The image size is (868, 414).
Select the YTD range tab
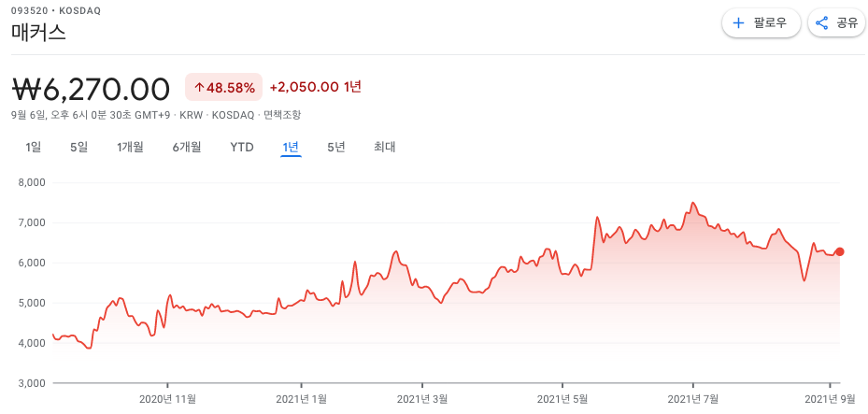coord(242,148)
